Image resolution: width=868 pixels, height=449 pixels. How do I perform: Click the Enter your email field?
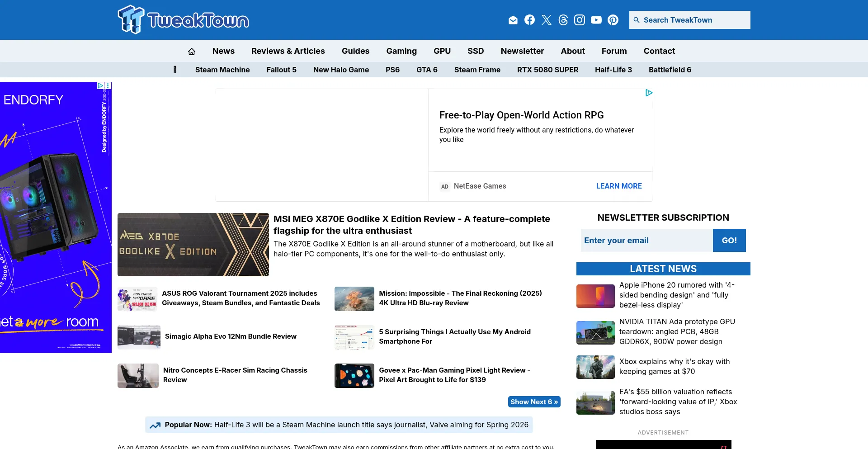(x=646, y=241)
